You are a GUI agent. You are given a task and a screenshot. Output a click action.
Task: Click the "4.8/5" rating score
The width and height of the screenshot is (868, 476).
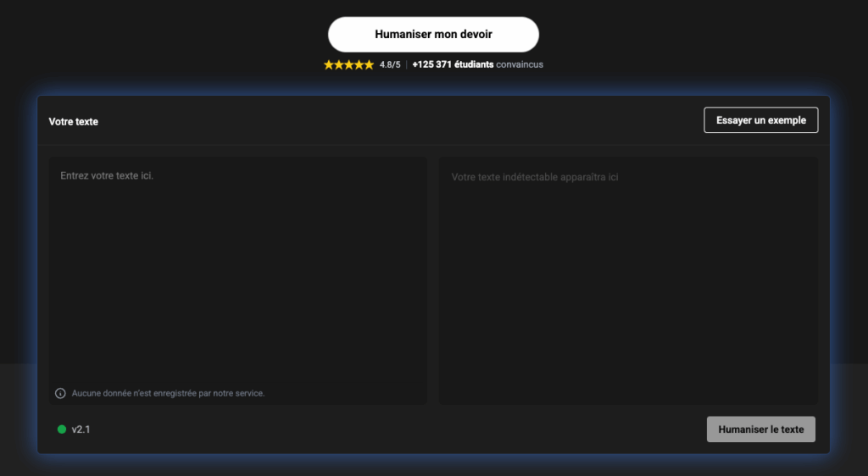(x=390, y=65)
